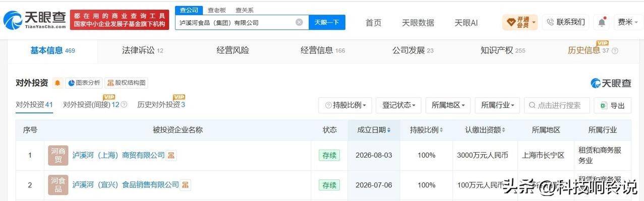Click the 存续 status tag for the 宜兴 company
Image resolution: width=644 pixels, height=201 pixels.
(329, 185)
